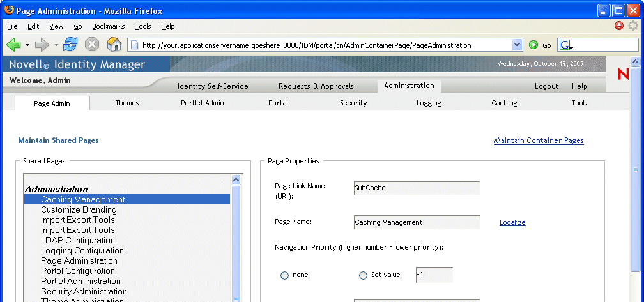Select the 'Set value' radio button
Screen dimensions: 644x302
coord(363,275)
